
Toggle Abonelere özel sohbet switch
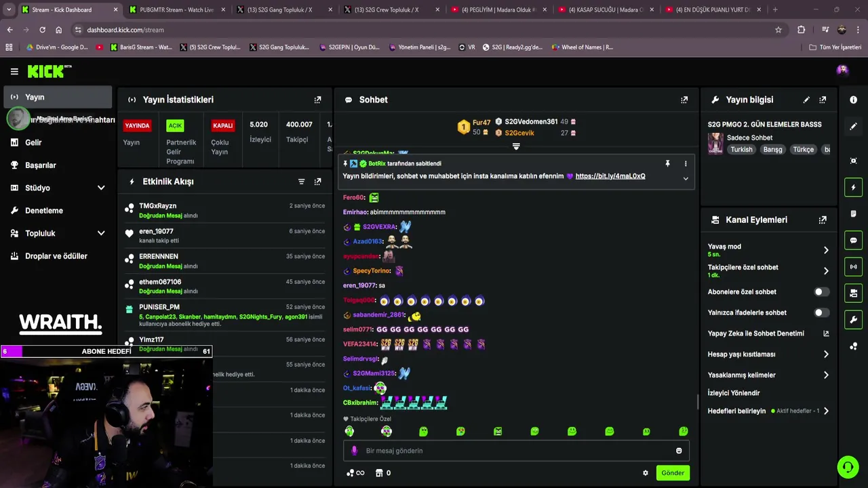pos(821,292)
